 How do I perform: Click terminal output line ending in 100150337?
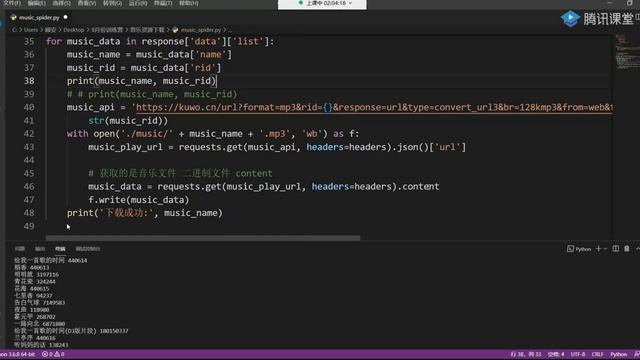71,331
